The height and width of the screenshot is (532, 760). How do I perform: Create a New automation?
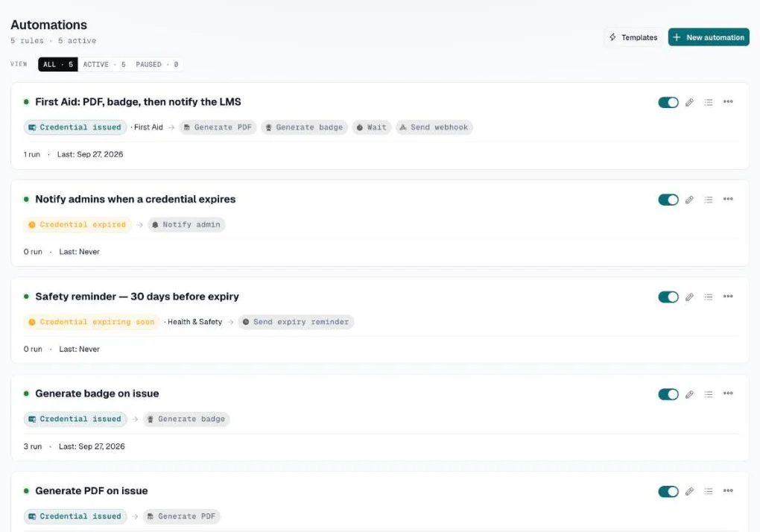point(708,37)
